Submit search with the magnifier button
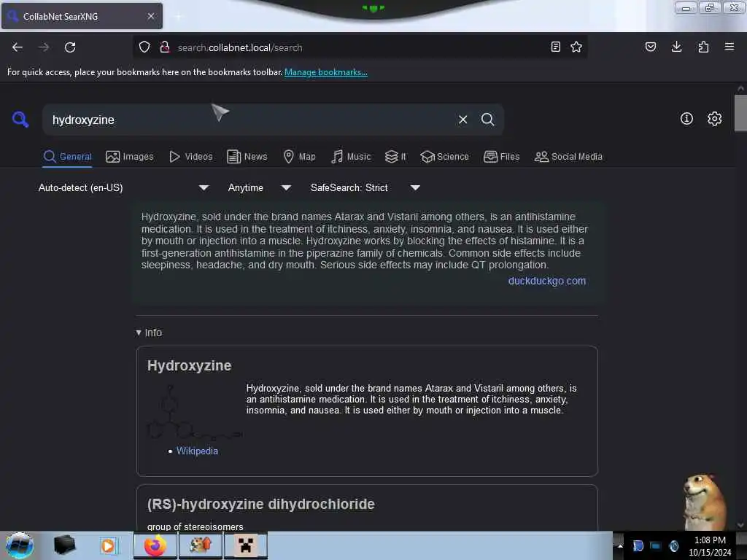This screenshot has height=560, width=747. [487, 120]
